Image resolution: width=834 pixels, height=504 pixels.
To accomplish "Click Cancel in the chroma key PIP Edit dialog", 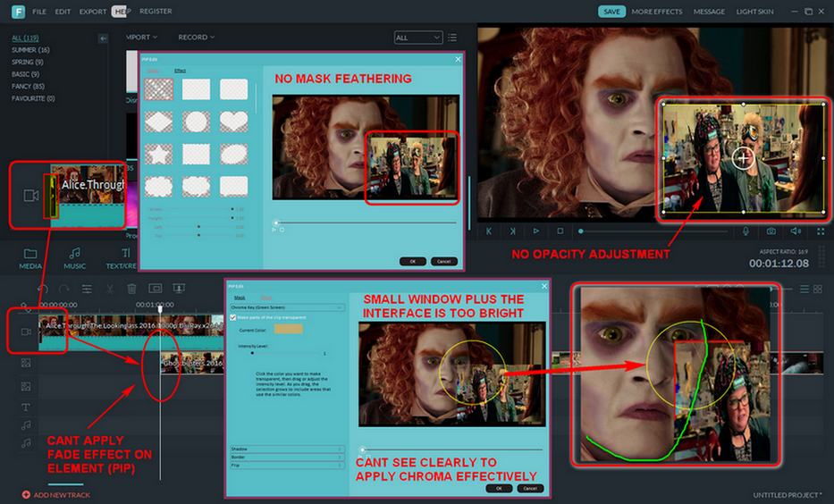I will [530, 488].
